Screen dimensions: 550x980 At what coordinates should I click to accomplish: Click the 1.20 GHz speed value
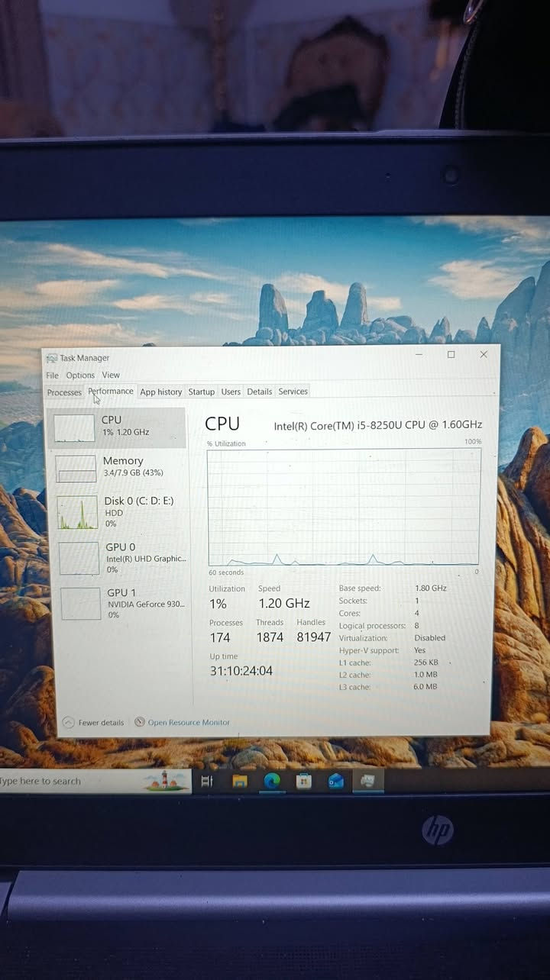point(284,603)
